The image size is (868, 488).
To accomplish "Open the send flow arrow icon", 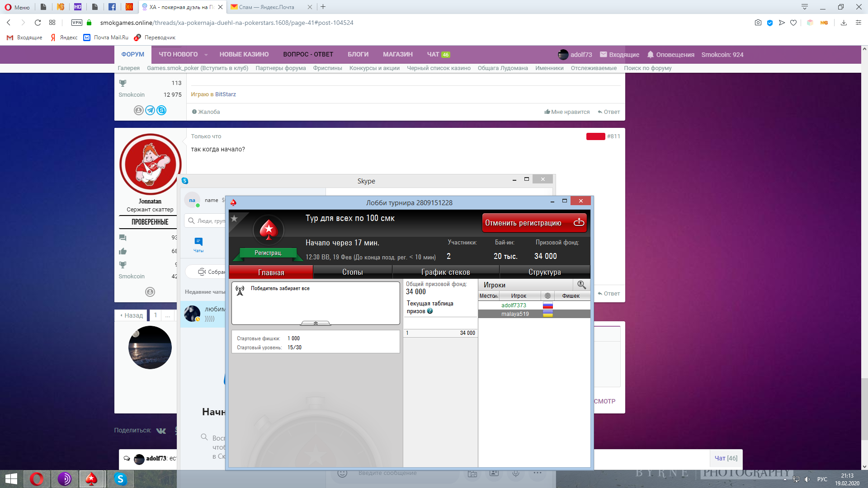I will point(782,23).
